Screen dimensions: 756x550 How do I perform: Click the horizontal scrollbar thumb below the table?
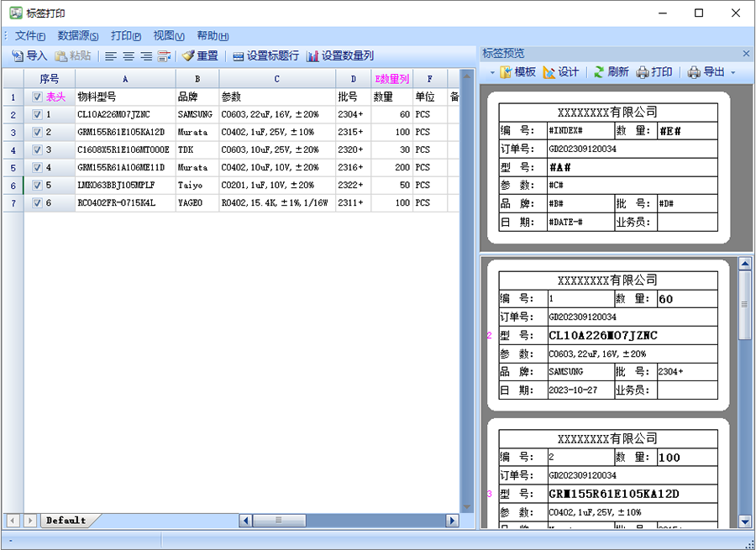279,521
